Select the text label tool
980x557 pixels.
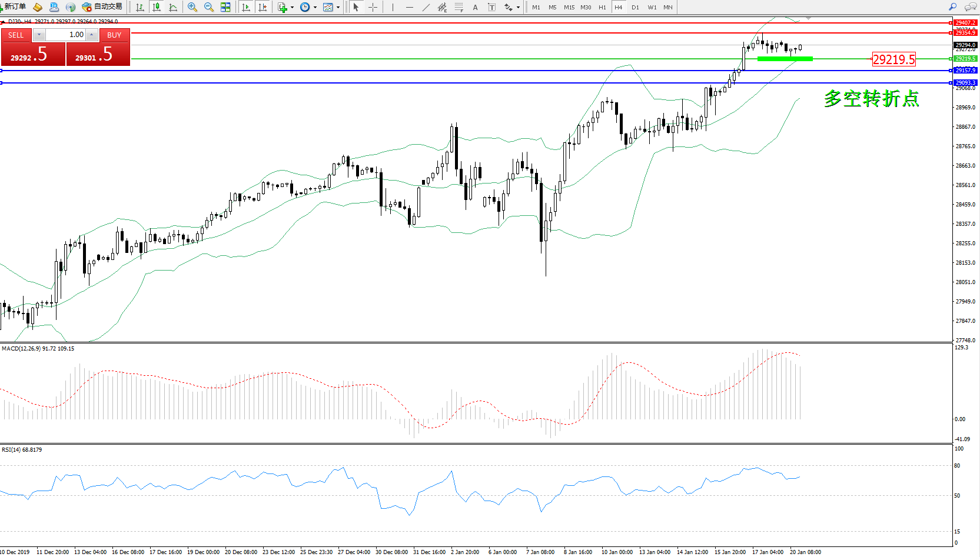click(475, 7)
